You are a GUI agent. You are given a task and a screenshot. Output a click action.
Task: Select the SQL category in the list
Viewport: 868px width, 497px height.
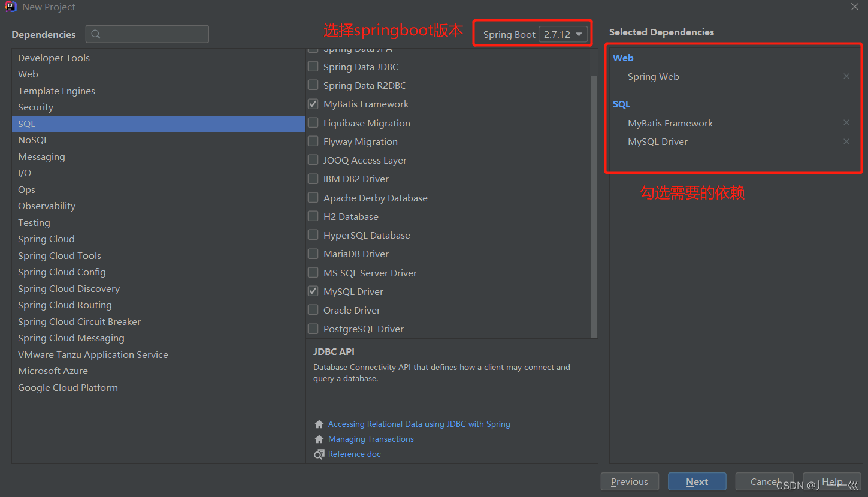tap(158, 124)
